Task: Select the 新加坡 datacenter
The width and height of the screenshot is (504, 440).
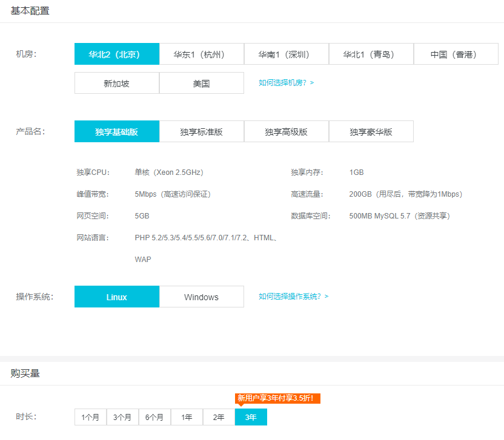Action: coord(116,83)
